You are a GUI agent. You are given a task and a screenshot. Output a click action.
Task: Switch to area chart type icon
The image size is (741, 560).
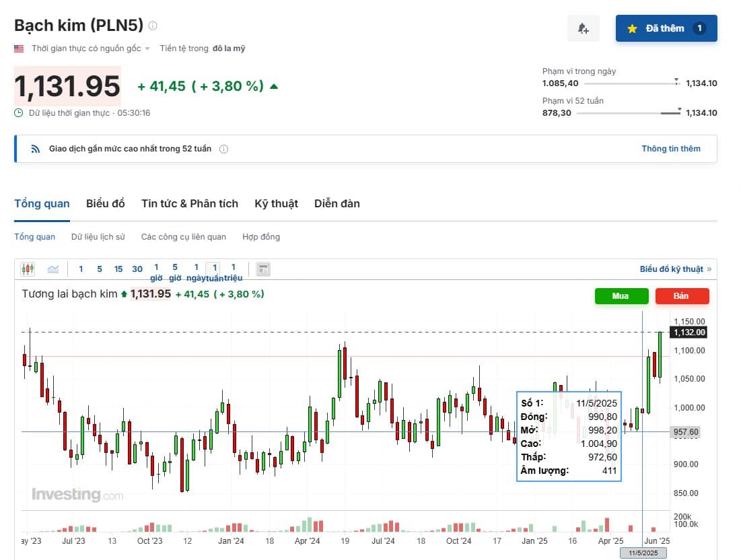(53, 269)
